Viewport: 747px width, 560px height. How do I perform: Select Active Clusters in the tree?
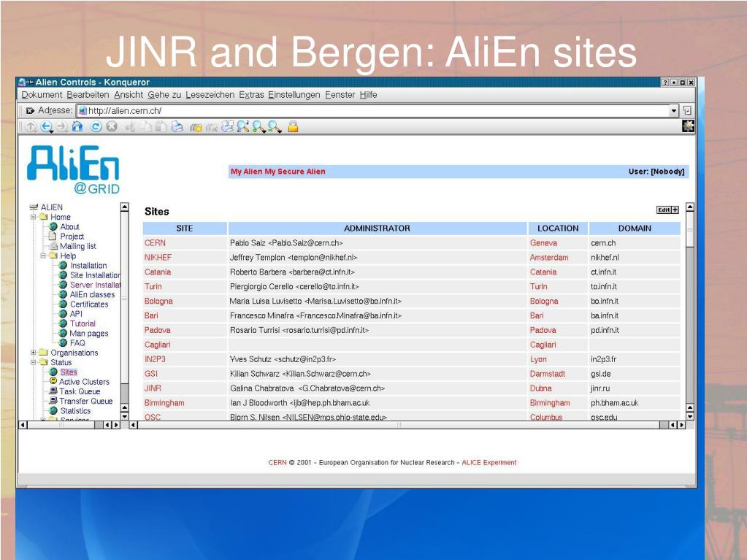[x=84, y=381]
